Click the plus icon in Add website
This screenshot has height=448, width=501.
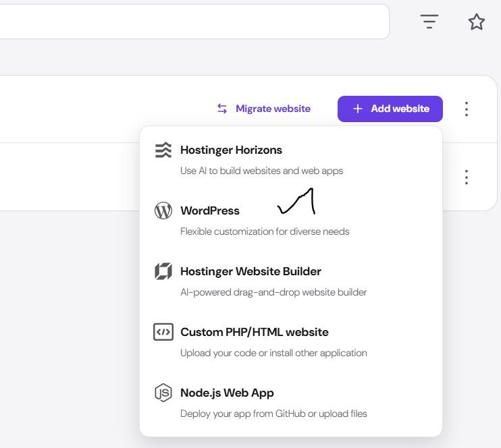[358, 109]
